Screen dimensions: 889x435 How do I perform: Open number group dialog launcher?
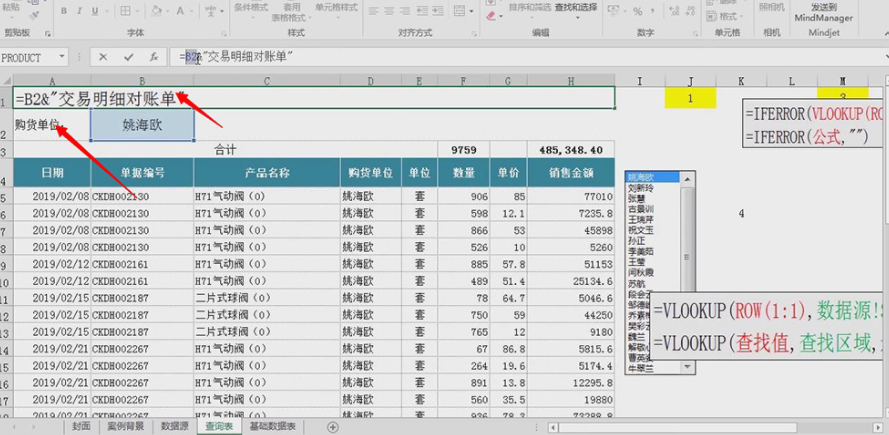[x=696, y=33]
